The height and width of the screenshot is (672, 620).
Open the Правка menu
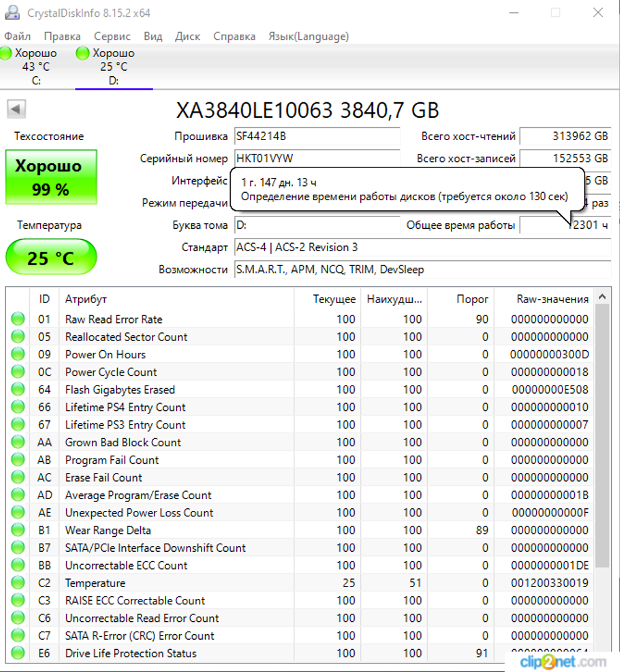tap(62, 37)
